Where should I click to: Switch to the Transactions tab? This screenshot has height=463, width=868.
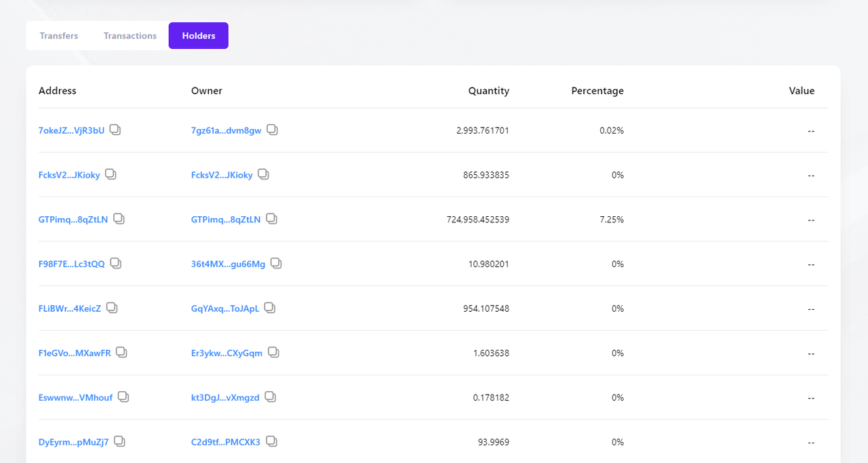[x=130, y=36]
